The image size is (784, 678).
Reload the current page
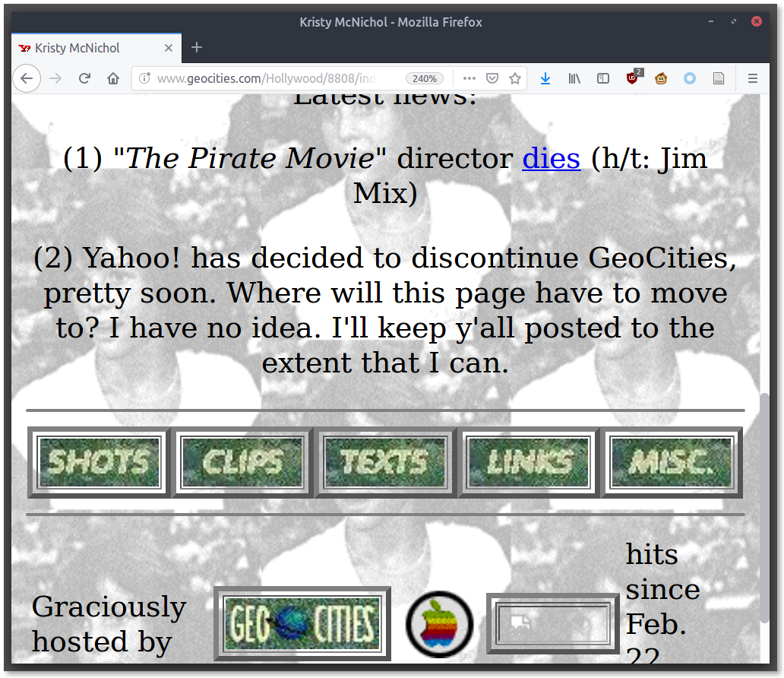pyautogui.click(x=85, y=78)
